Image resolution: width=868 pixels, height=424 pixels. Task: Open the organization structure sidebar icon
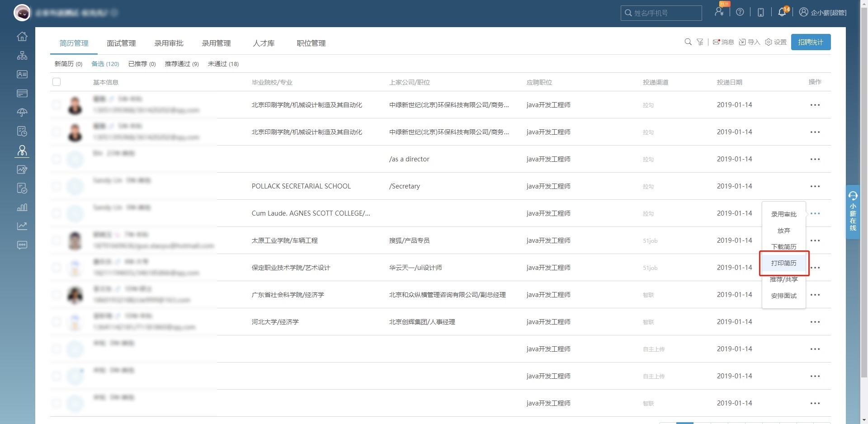pos(22,56)
